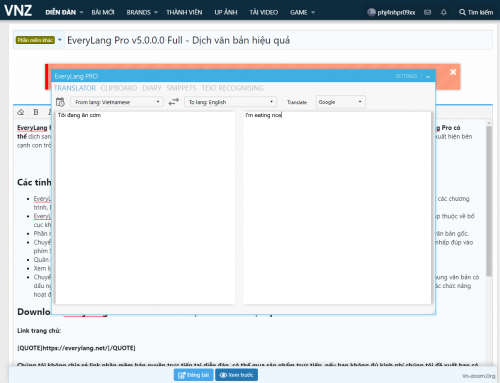Open the Google translation service dropdown
The height and width of the screenshot is (383, 500).
coord(341,102)
